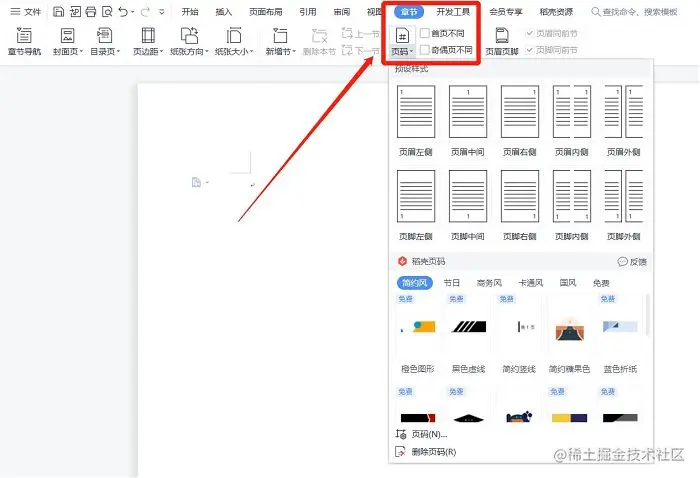Click the Print icon in quick access toolbar

(x=91, y=12)
